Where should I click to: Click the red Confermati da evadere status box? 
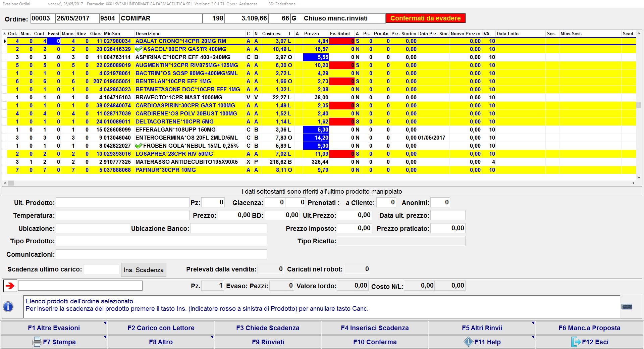tap(425, 18)
